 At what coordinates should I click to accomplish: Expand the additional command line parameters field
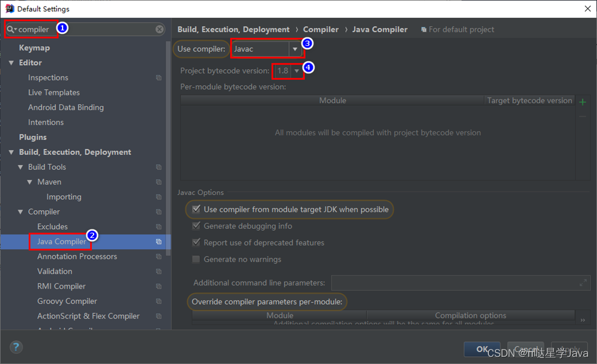[583, 283]
